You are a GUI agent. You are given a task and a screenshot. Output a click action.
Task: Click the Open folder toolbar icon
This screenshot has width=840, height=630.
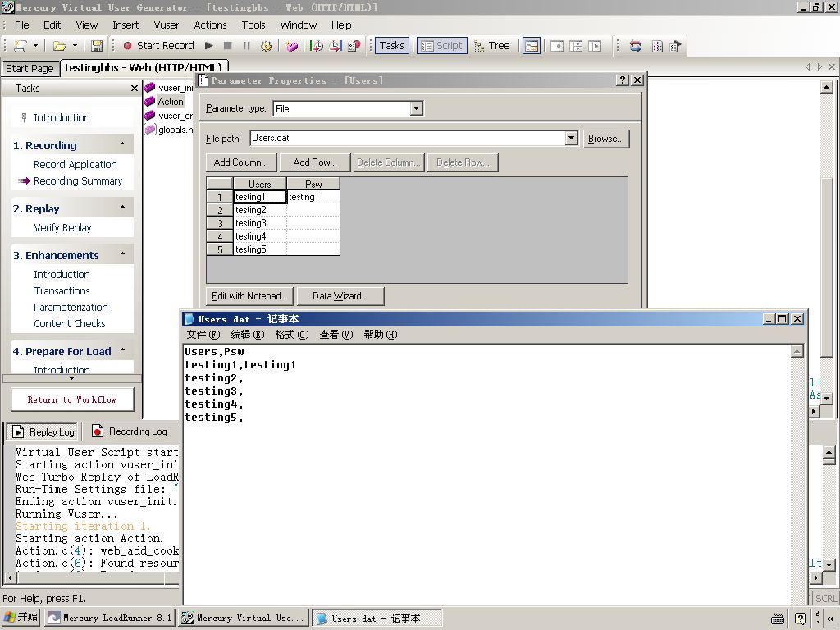[x=59, y=46]
